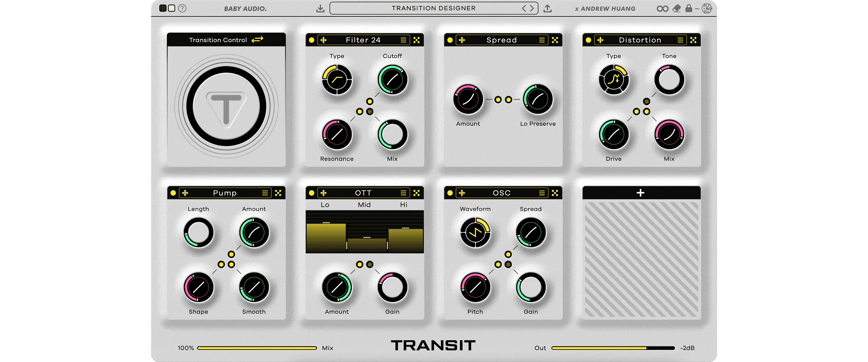Viewport: 868px width, 362px height.
Task: Click the move handle on Distortion module
Action: [600, 40]
